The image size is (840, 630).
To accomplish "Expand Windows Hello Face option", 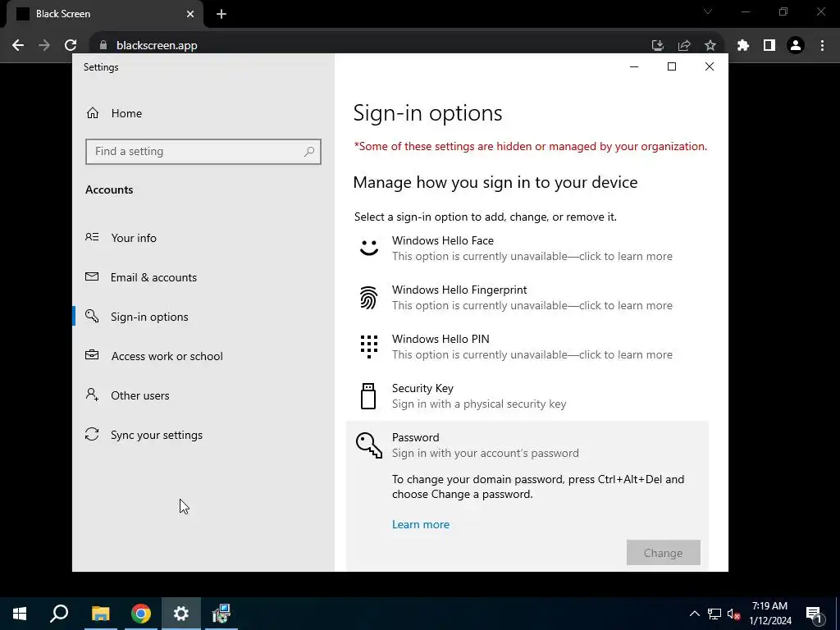I will pos(527,248).
